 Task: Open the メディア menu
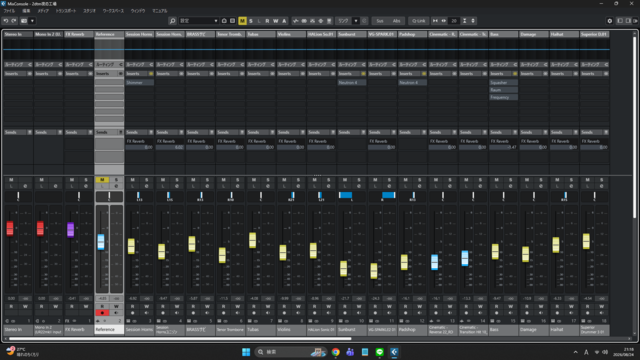click(x=43, y=11)
